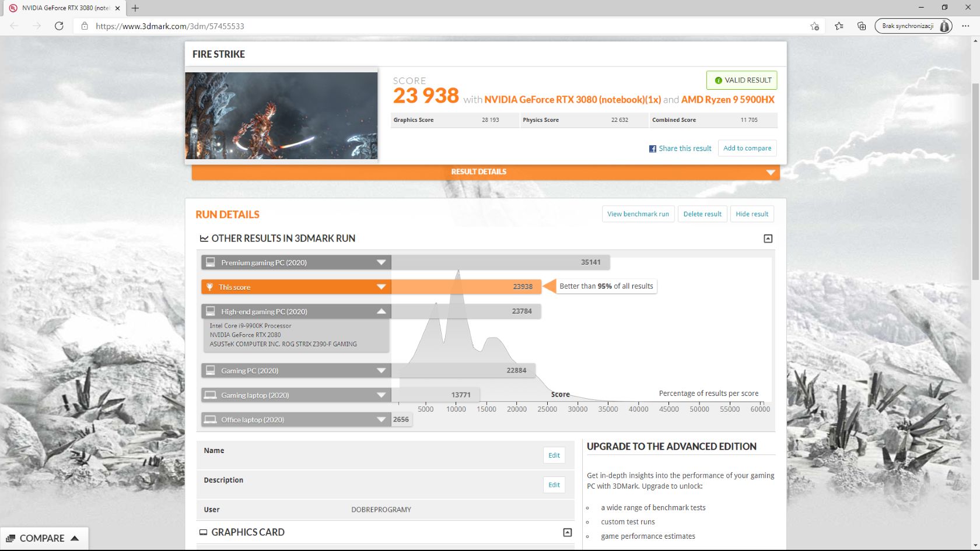Click the laptop icon beside Office laptop (2020)
The height and width of the screenshot is (551, 980).
211,419
